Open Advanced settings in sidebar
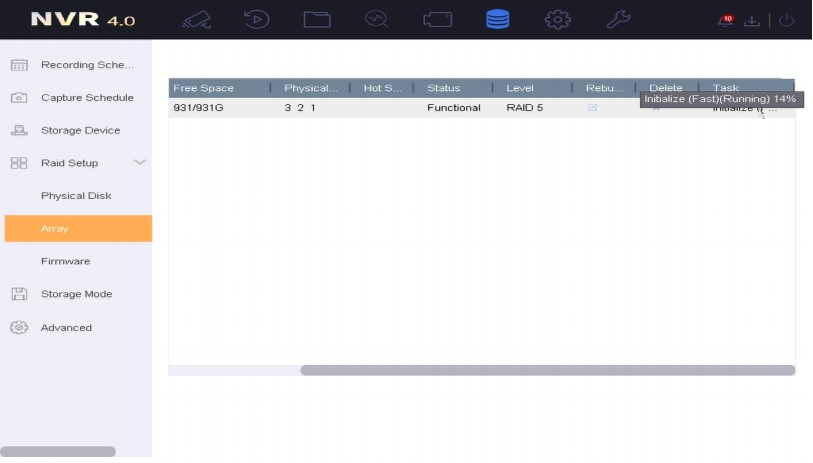 point(66,328)
